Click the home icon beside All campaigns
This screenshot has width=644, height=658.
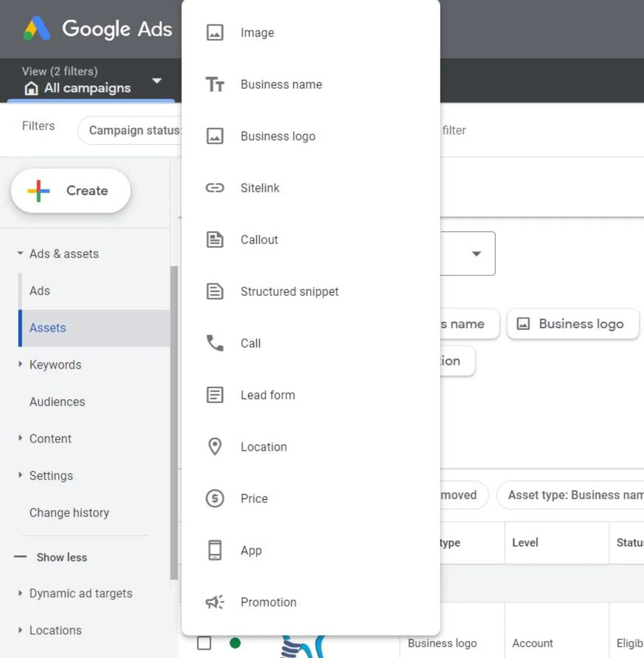(31, 88)
